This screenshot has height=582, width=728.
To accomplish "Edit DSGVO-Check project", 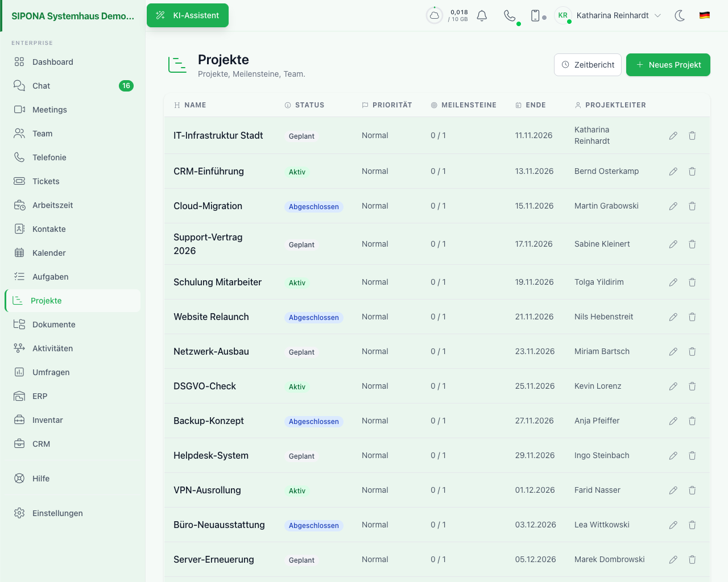I will [x=673, y=386].
